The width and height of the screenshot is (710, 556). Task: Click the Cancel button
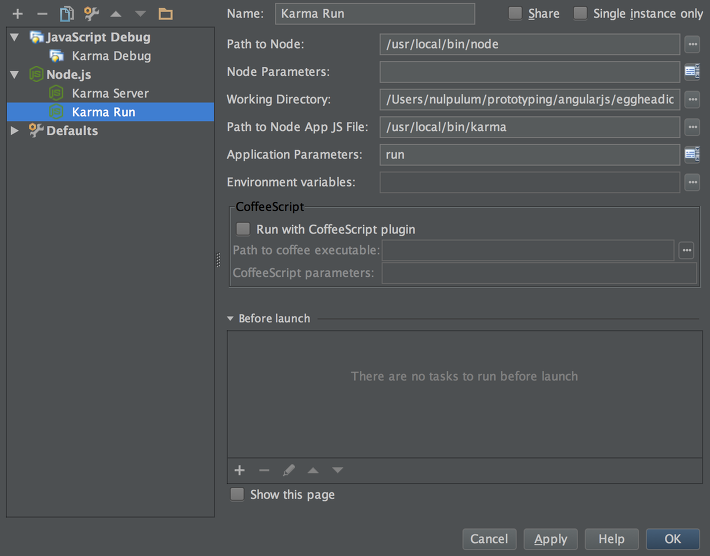coord(489,539)
